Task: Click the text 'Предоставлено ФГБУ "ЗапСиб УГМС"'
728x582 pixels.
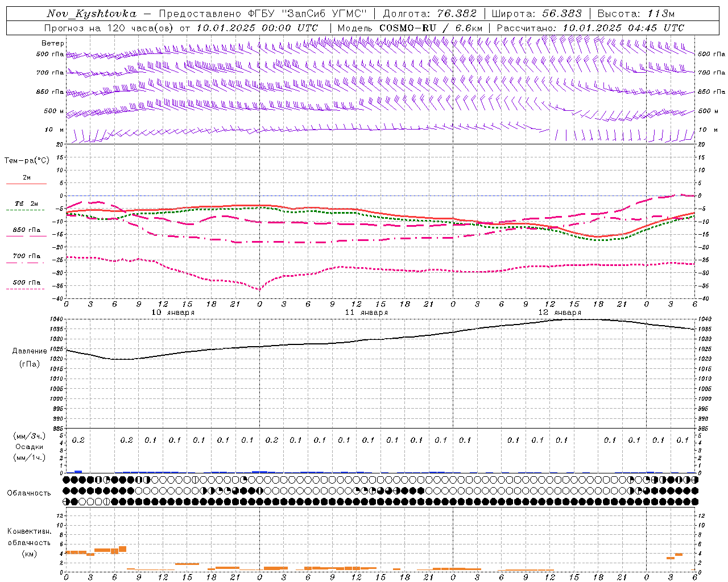Action: coord(262,14)
